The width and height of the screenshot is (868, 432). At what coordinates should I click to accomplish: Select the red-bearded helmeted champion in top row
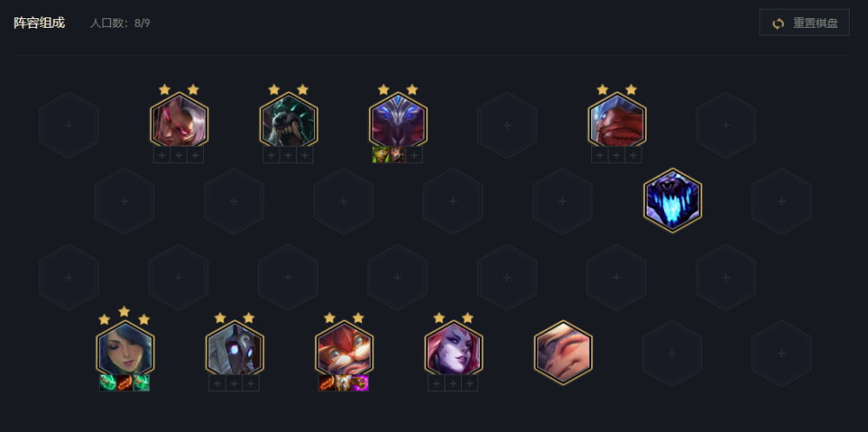616,121
